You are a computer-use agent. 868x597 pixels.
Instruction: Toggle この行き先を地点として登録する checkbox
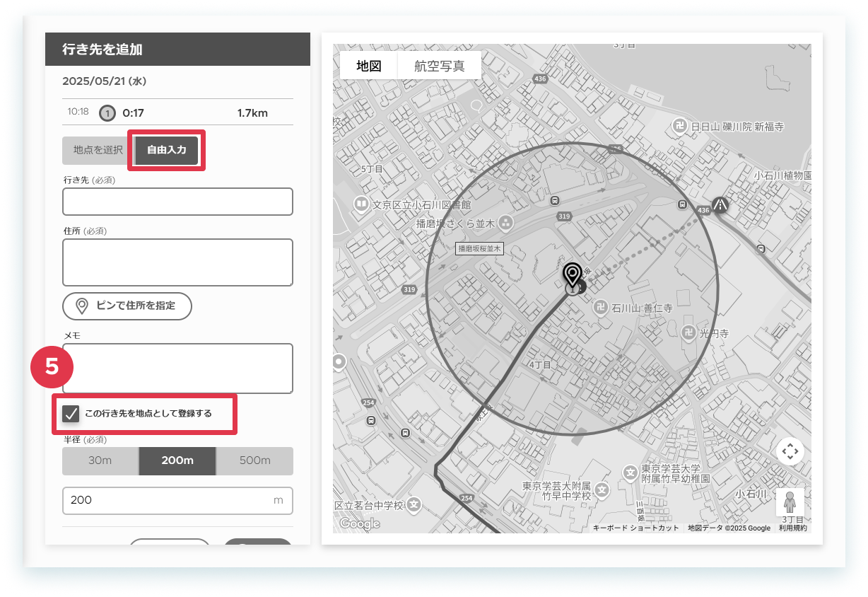point(71,414)
